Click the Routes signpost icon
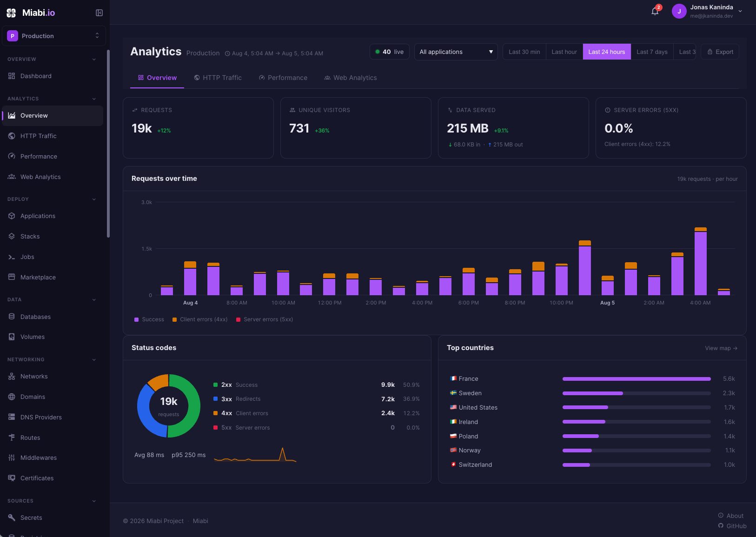756x537 pixels. tap(12, 438)
